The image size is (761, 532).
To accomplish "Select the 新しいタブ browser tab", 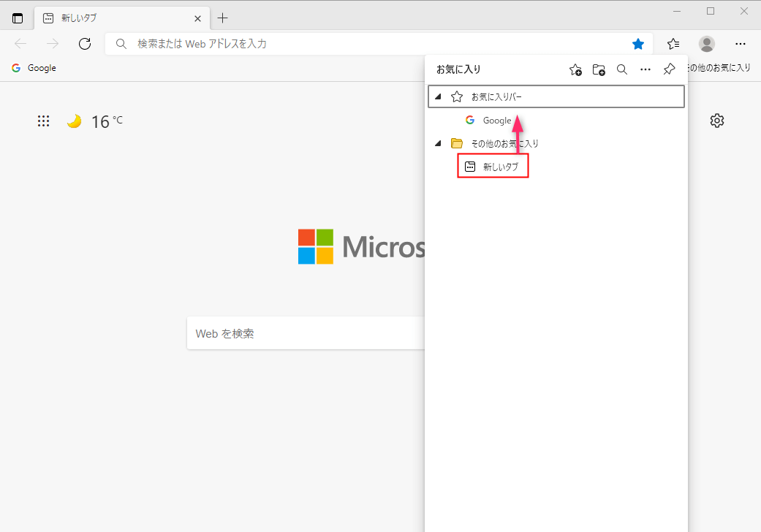I will pos(110,18).
